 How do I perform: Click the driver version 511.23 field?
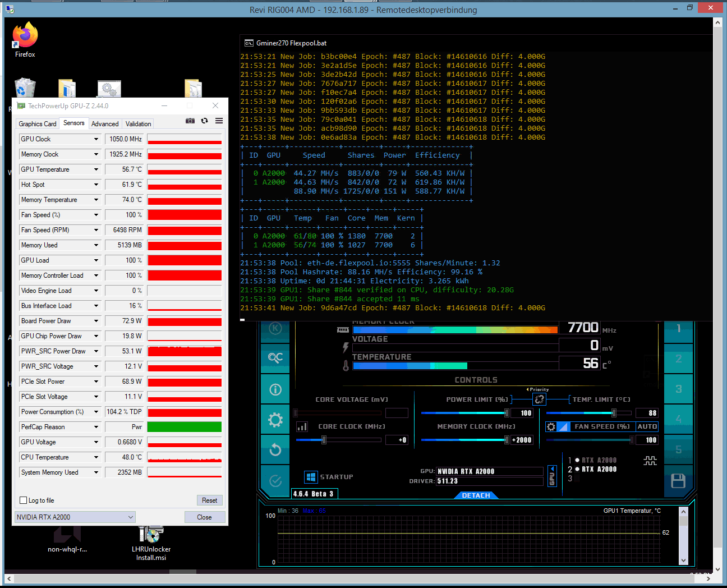[x=490, y=481]
